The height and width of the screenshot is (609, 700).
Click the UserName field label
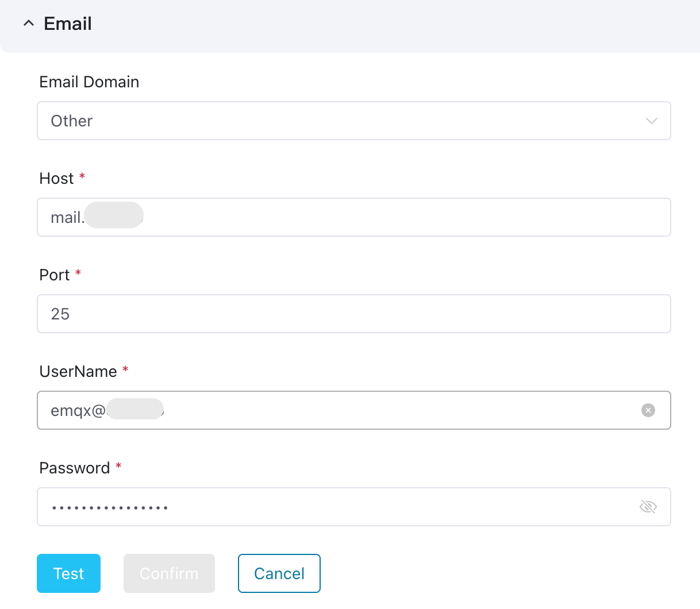coord(78,372)
